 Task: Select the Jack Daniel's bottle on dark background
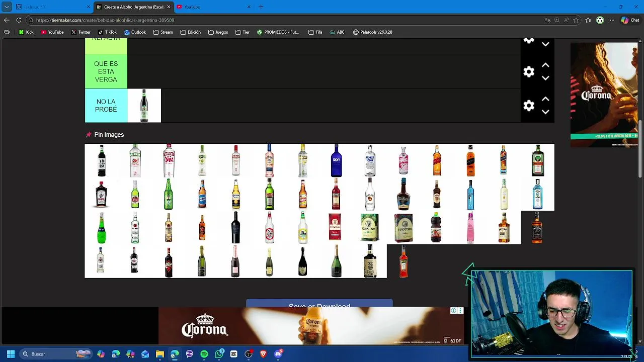point(537,228)
